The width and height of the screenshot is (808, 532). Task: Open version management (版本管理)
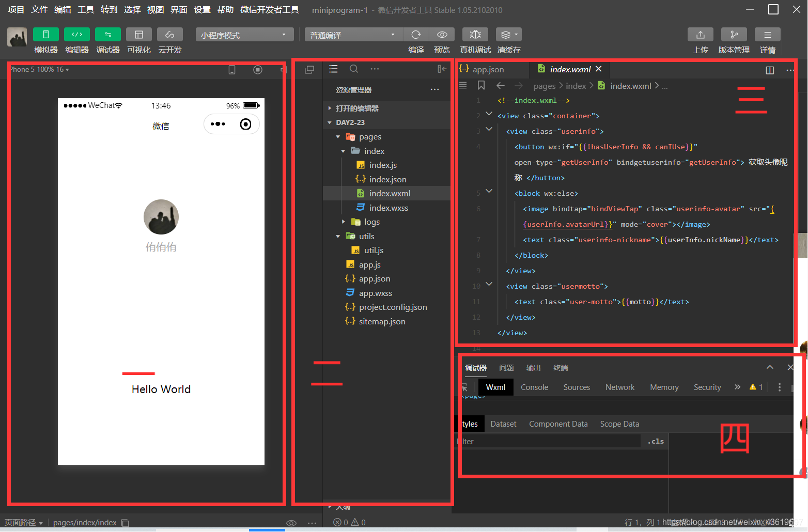click(734, 35)
